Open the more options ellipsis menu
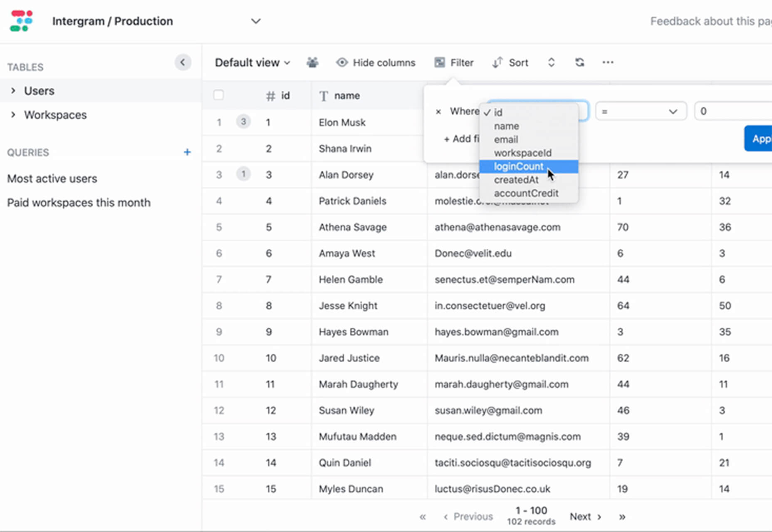The image size is (772, 532). (x=608, y=62)
